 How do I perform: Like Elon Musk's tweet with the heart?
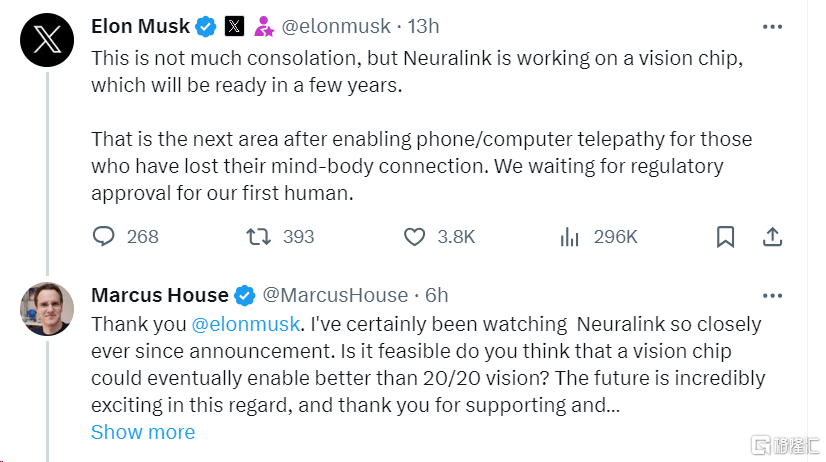coord(414,237)
